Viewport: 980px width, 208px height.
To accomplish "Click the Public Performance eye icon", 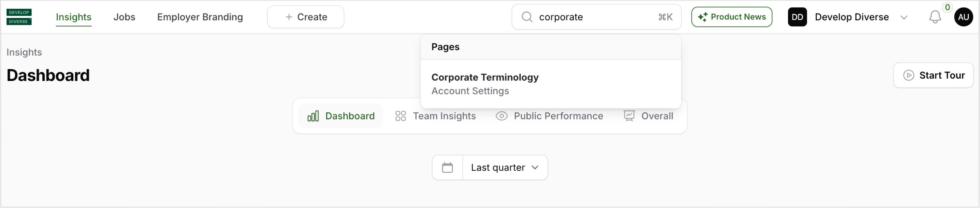I will (x=502, y=116).
